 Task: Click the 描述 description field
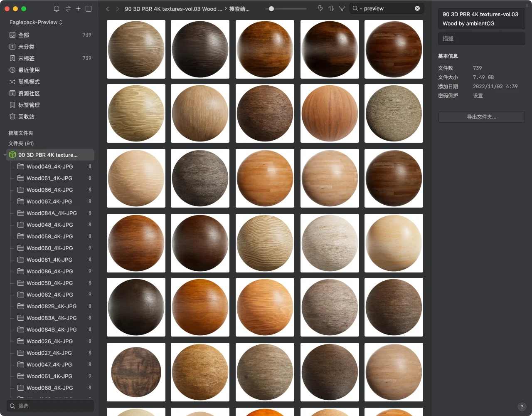pyautogui.click(x=481, y=38)
